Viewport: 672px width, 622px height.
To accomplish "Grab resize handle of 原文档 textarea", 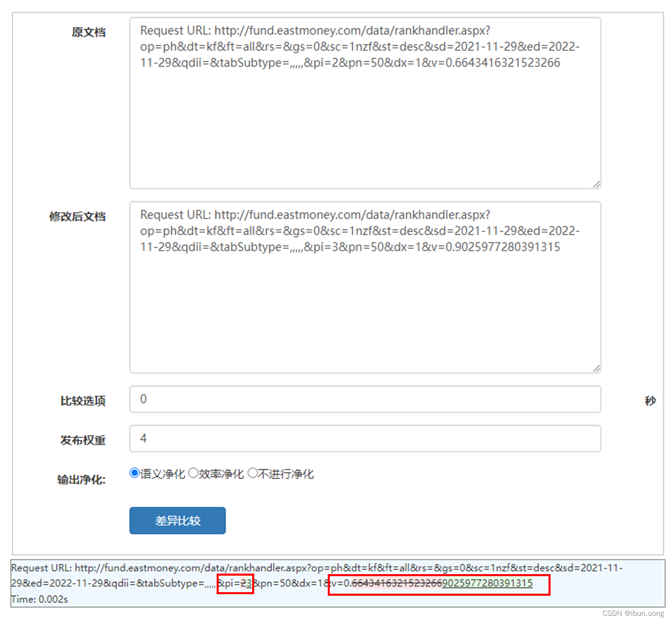I will (596, 184).
